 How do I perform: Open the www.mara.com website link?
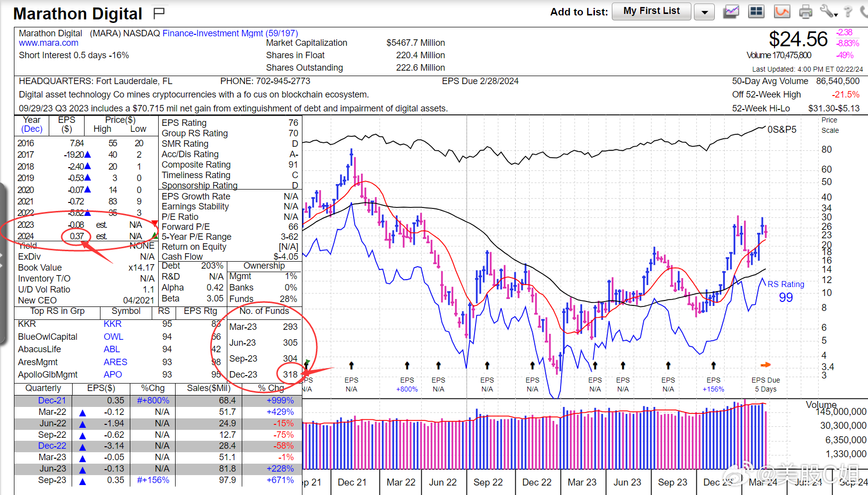coord(49,43)
